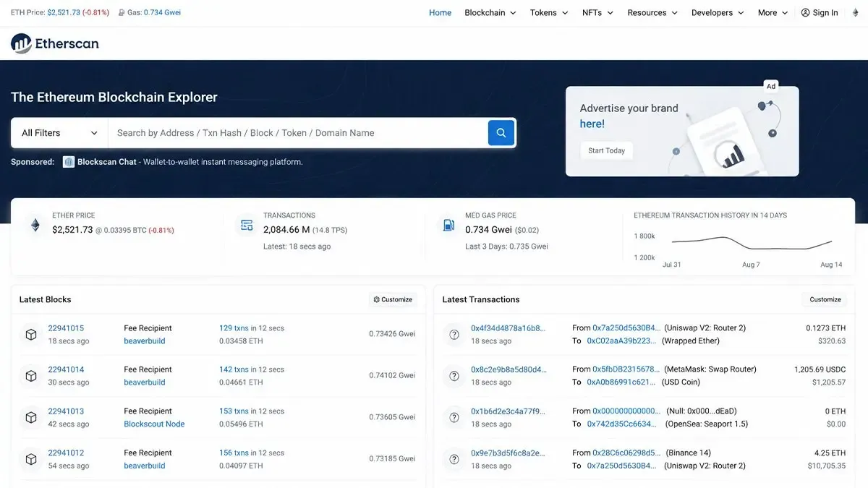
Task: Open beaverbuild recipient of block 22941015
Action: (145, 341)
